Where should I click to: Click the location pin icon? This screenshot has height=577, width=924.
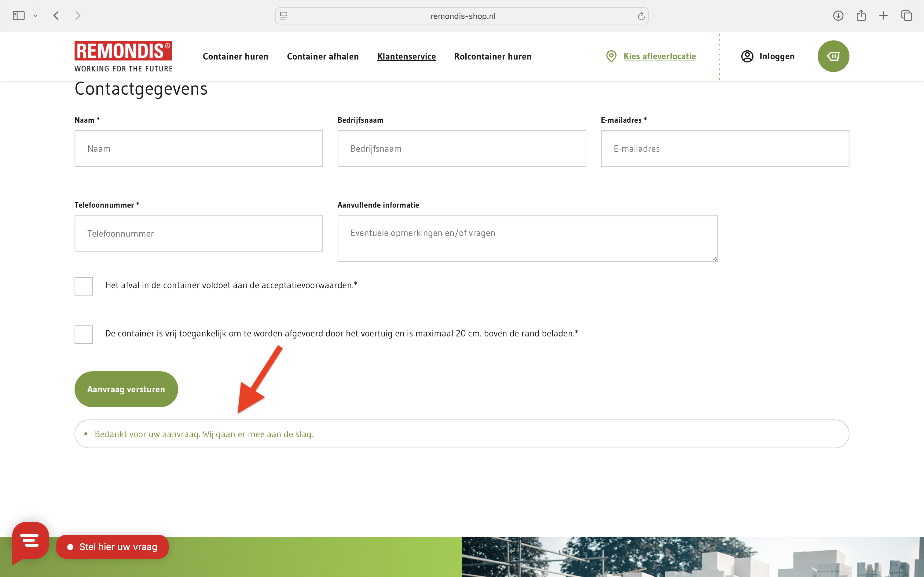[611, 56]
